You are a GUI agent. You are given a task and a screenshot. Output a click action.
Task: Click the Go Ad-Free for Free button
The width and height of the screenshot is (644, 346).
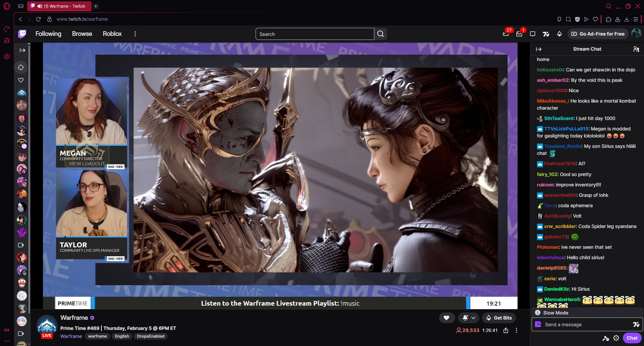pos(598,34)
